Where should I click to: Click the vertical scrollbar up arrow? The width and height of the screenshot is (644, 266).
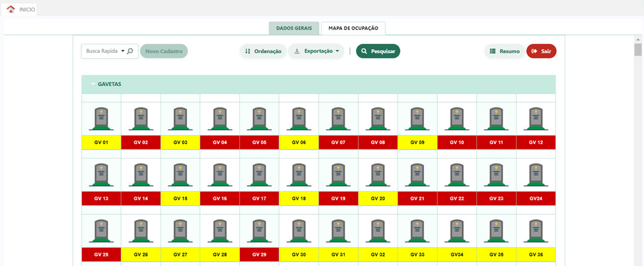click(x=638, y=39)
